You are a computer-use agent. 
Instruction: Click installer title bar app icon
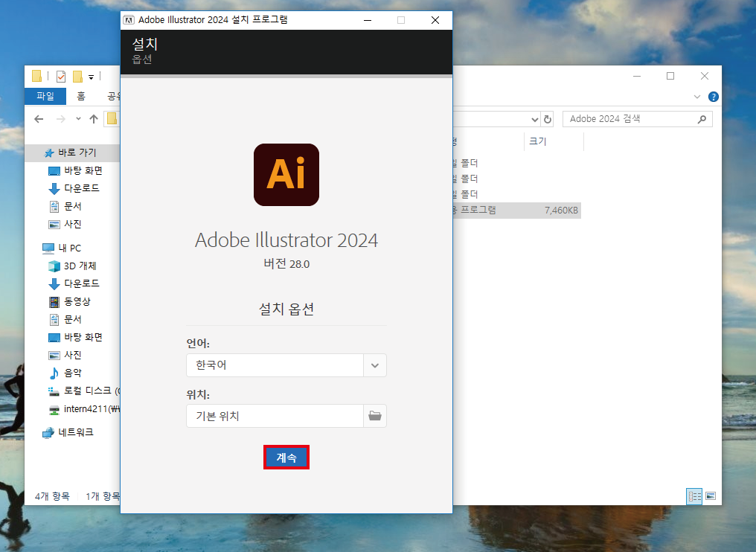tap(129, 20)
